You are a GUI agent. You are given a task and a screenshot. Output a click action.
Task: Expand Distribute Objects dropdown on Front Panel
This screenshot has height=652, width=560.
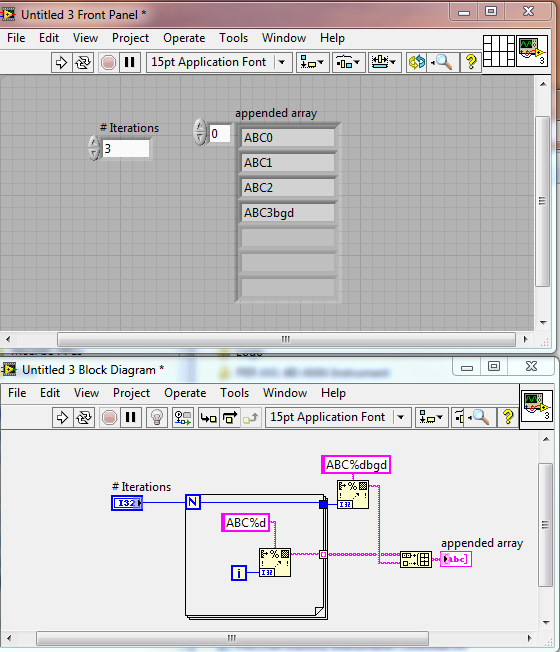pyautogui.click(x=348, y=62)
